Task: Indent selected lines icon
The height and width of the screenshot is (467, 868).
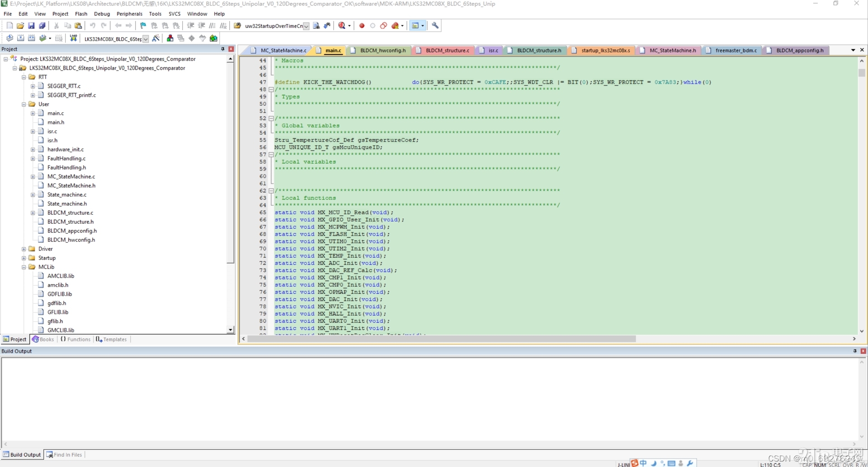Action: point(191,26)
